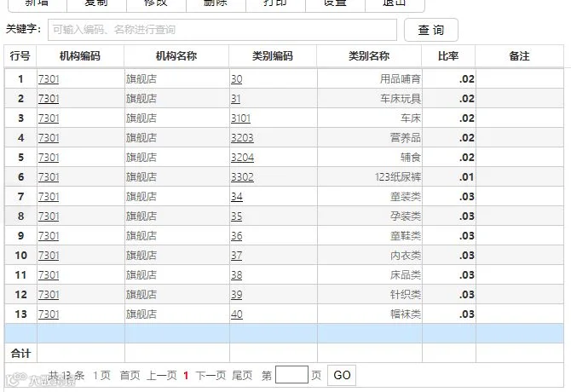Open category code link 35
The width and height of the screenshot is (571, 392).
(x=236, y=216)
